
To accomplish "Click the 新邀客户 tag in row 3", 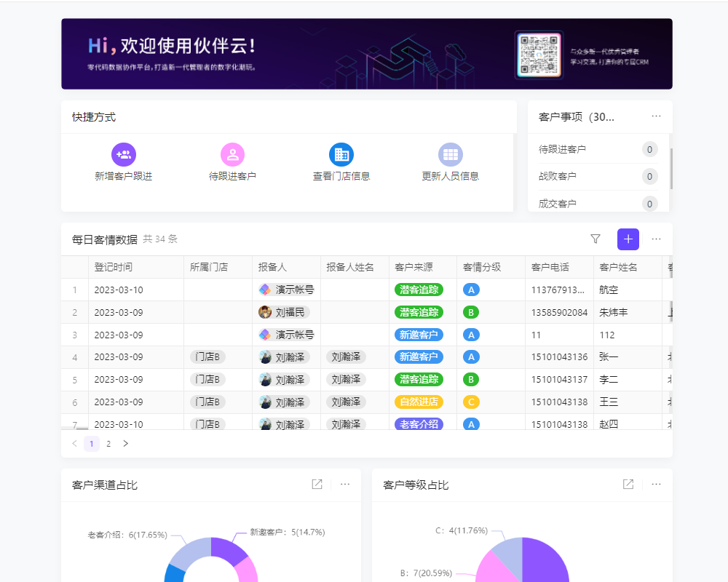I will coord(419,335).
